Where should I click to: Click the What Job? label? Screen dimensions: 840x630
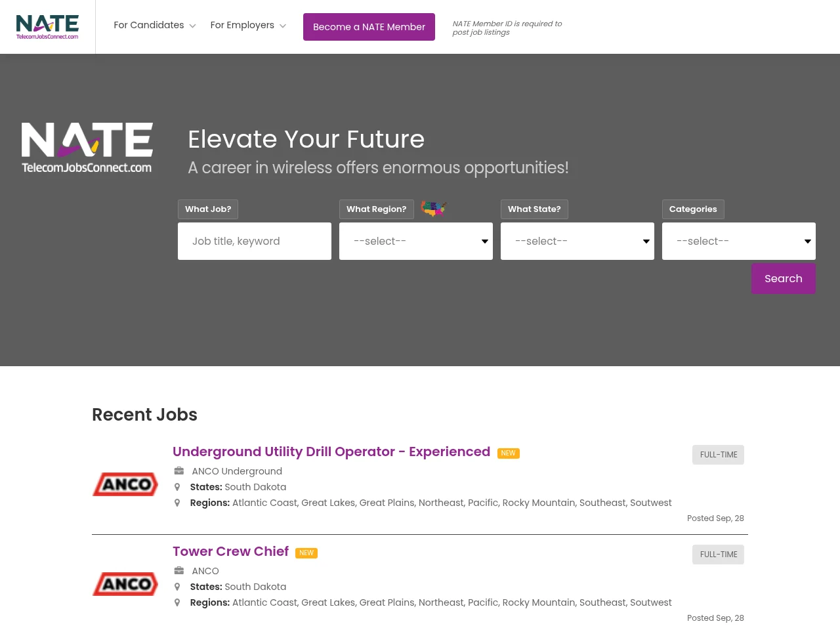208,209
